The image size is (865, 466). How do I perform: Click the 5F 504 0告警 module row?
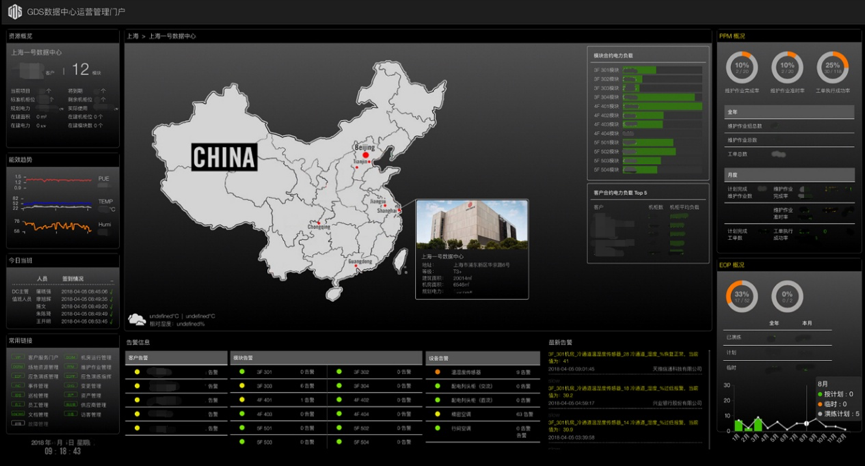click(375, 442)
